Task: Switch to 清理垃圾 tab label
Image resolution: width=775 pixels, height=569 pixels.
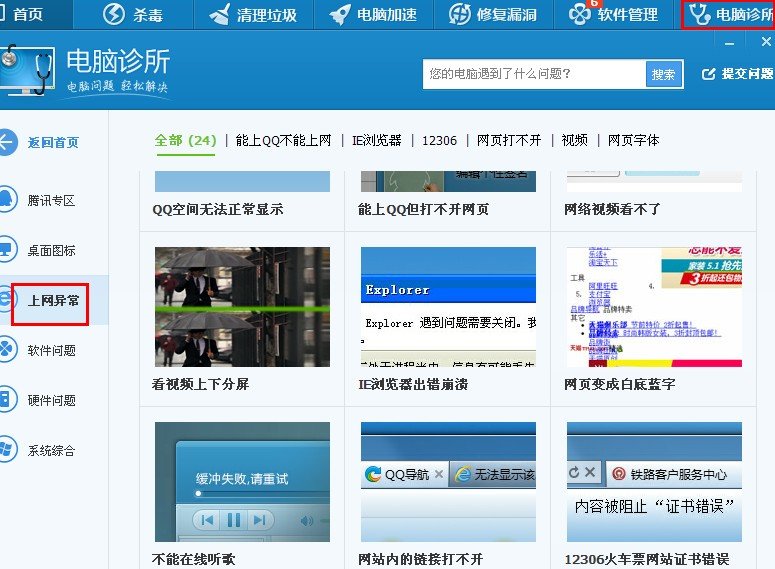Action: point(267,15)
